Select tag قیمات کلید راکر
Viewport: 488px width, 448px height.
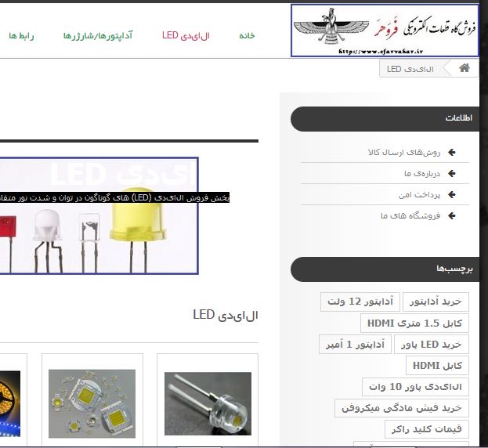[x=427, y=429]
